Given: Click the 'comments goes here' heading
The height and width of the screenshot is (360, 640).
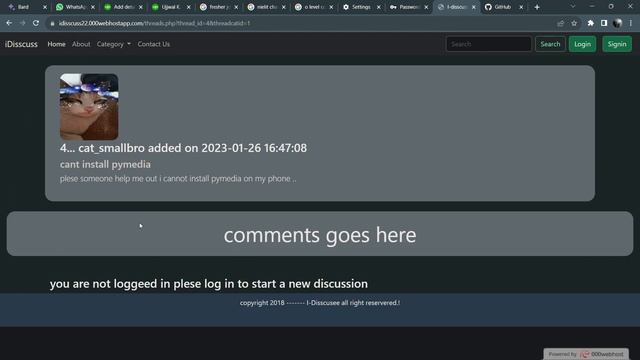Looking at the screenshot, I should pos(320,235).
